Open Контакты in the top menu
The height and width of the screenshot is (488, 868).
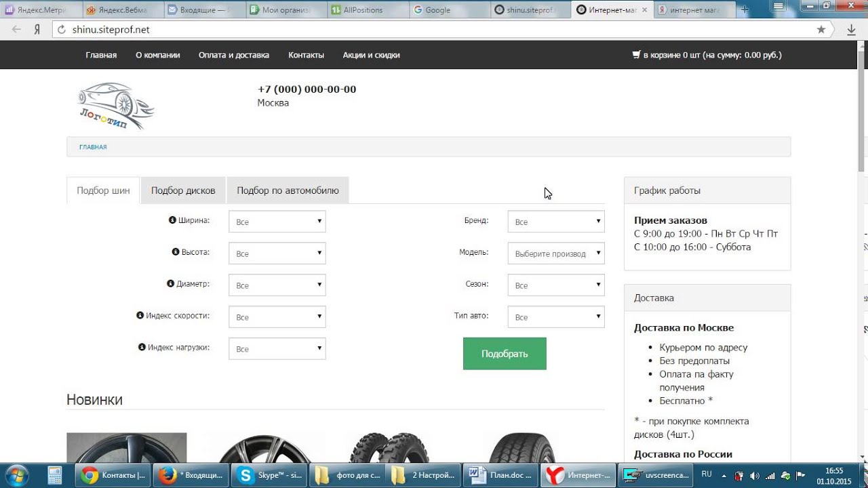306,55
